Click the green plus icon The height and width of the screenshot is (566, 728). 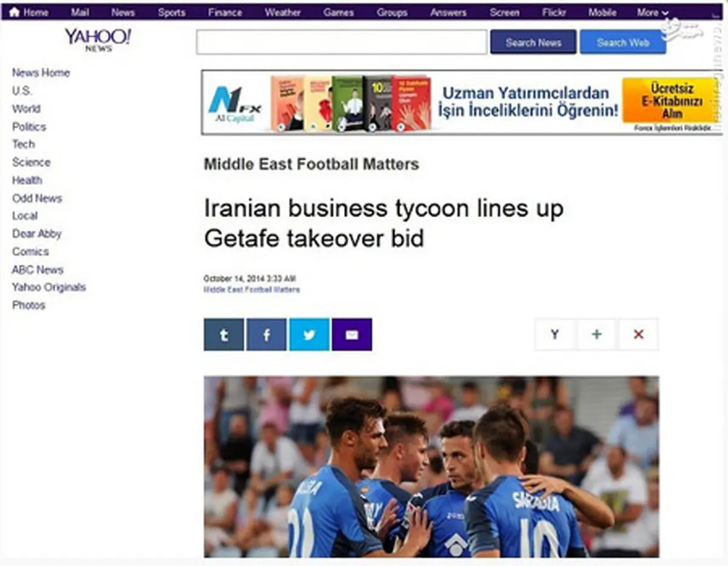pyautogui.click(x=596, y=334)
